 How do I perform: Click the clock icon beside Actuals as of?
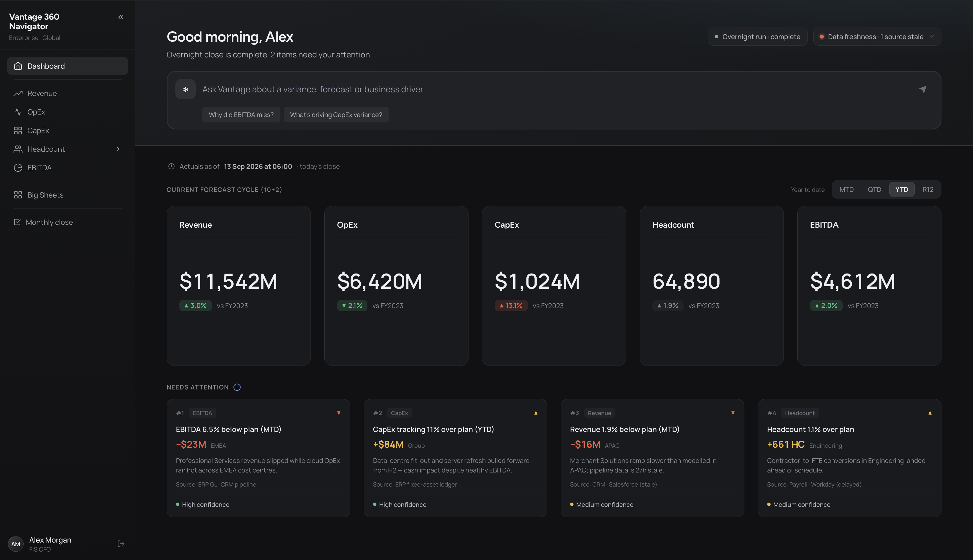(171, 166)
